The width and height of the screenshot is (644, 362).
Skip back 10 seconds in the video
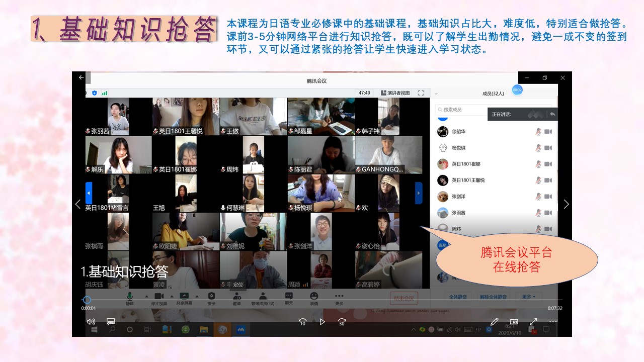click(x=302, y=322)
